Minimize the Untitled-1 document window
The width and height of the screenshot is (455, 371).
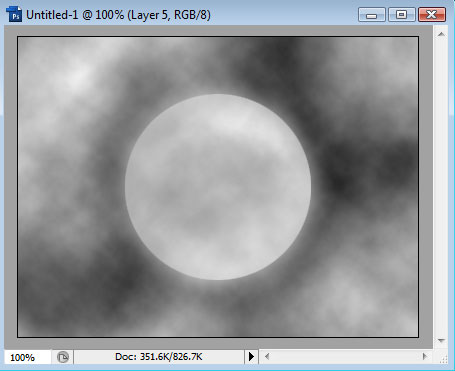[372, 15]
